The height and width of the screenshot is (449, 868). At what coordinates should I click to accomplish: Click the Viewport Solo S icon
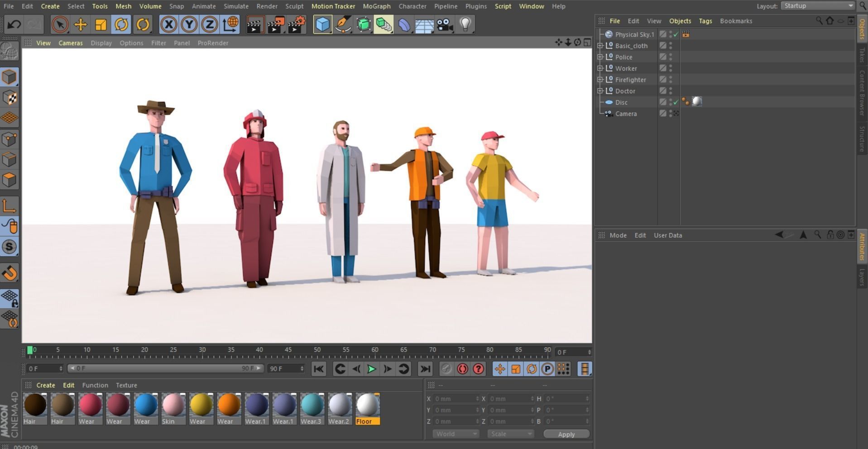10,247
